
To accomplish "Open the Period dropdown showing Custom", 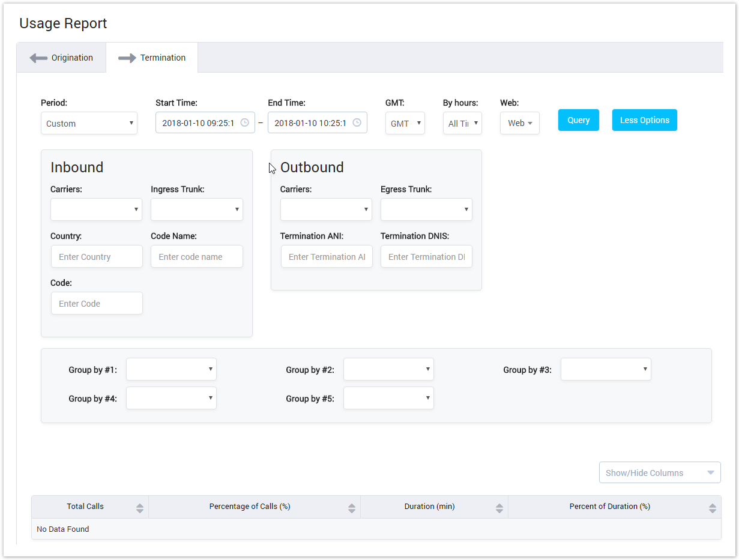I will point(89,123).
